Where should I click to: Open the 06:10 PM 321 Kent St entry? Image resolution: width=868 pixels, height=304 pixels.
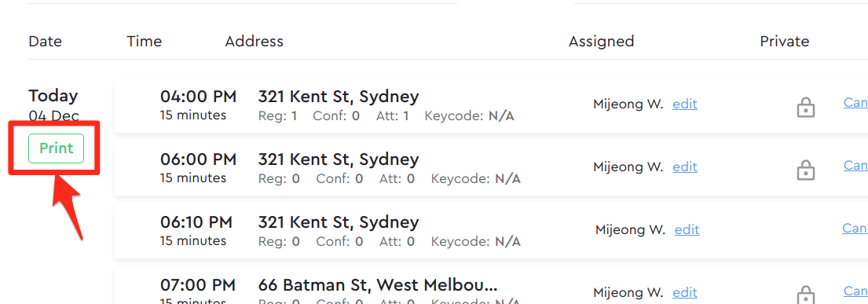click(x=339, y=222)
